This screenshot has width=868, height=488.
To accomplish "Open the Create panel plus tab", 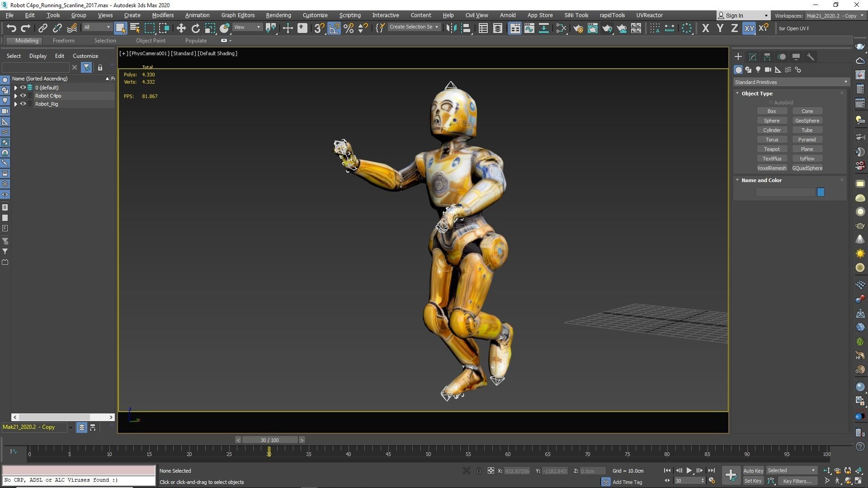I will click(738, 57).
